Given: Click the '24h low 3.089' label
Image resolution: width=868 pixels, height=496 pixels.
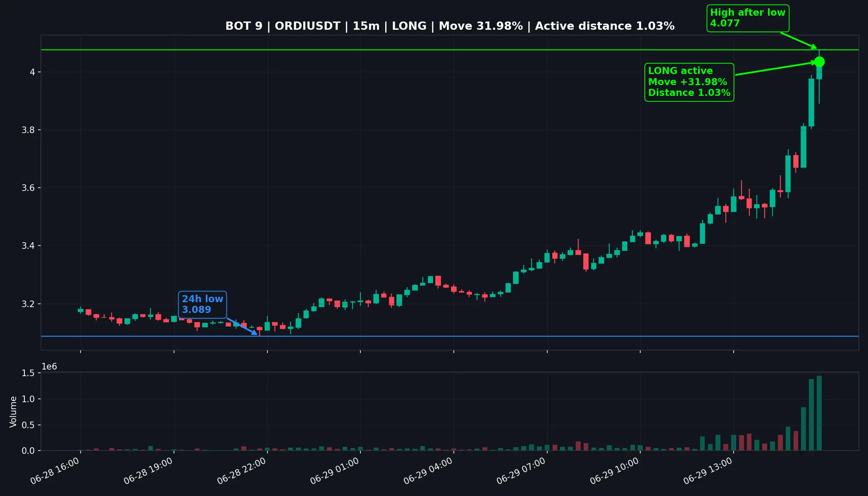Looking at the screenshot, I should pos(203,304).
